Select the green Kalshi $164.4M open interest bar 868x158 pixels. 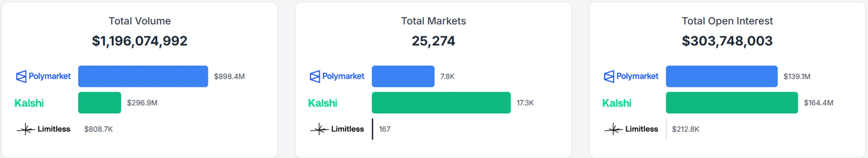tap(732, 103)
